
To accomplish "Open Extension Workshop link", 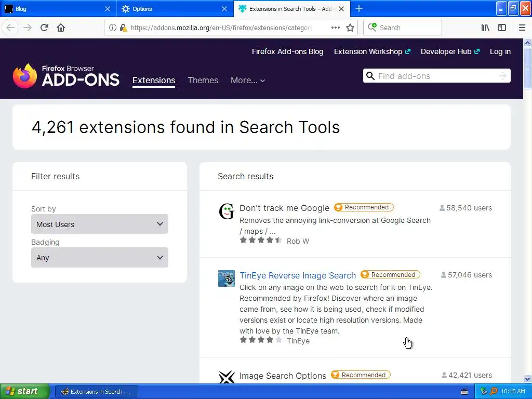I will coord(372,51).
